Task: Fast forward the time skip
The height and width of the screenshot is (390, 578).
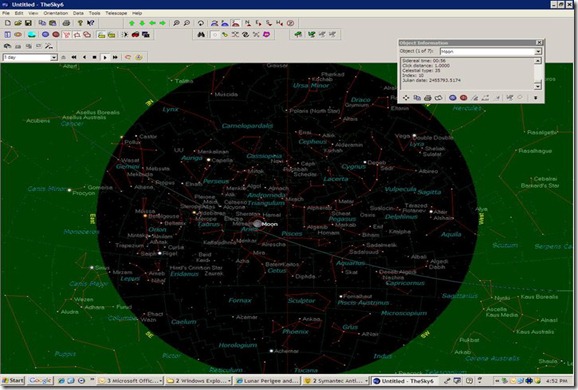Action: (x=115, y=57)
